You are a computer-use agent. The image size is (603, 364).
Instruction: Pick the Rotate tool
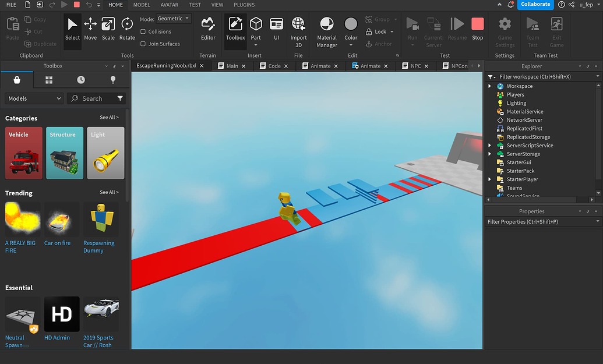pos(127,29)
